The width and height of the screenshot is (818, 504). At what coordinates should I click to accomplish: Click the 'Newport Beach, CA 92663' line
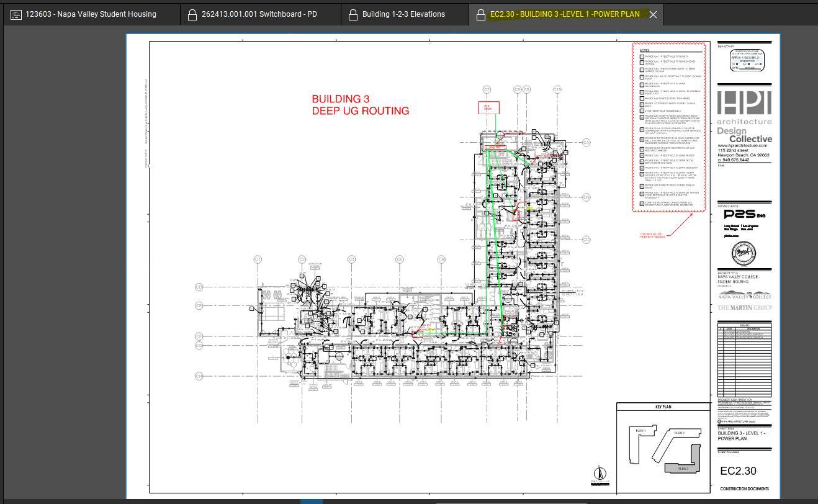click(x=744, y=155)
